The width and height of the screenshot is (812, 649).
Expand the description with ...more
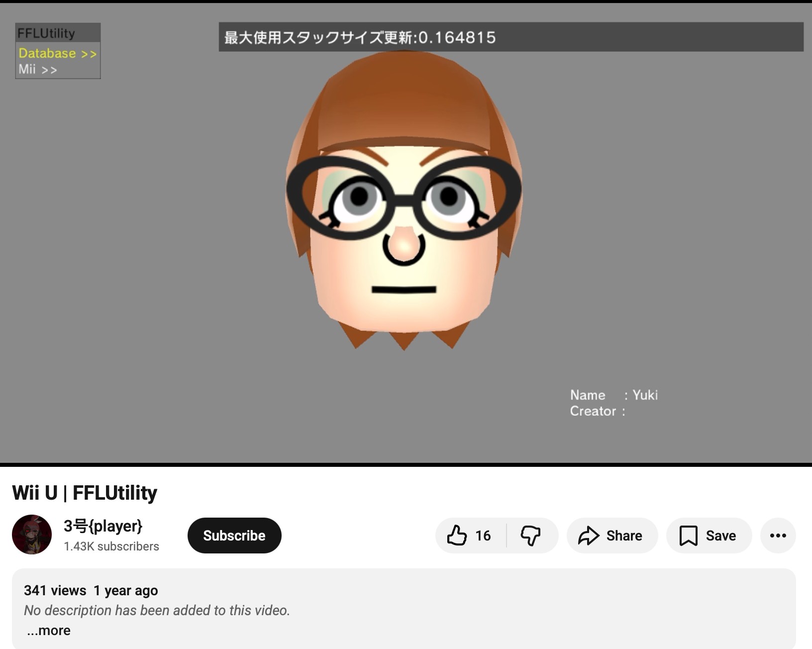point(48,630)
